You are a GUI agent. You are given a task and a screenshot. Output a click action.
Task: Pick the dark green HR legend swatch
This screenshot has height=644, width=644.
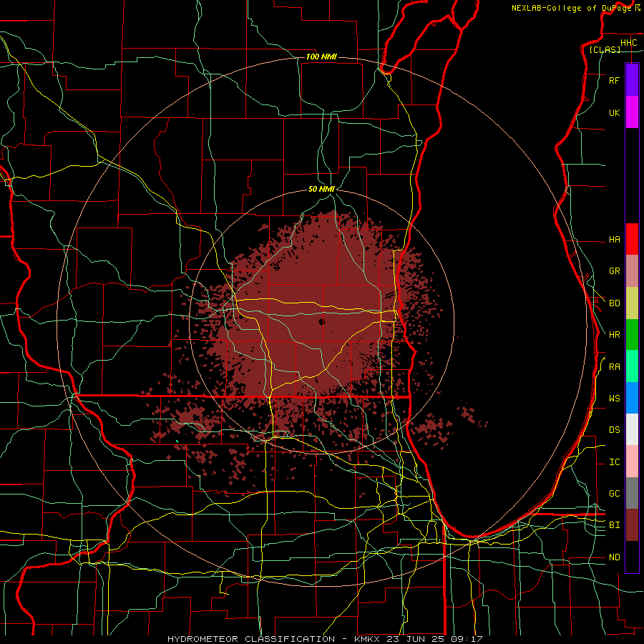(x=632, y=334)
